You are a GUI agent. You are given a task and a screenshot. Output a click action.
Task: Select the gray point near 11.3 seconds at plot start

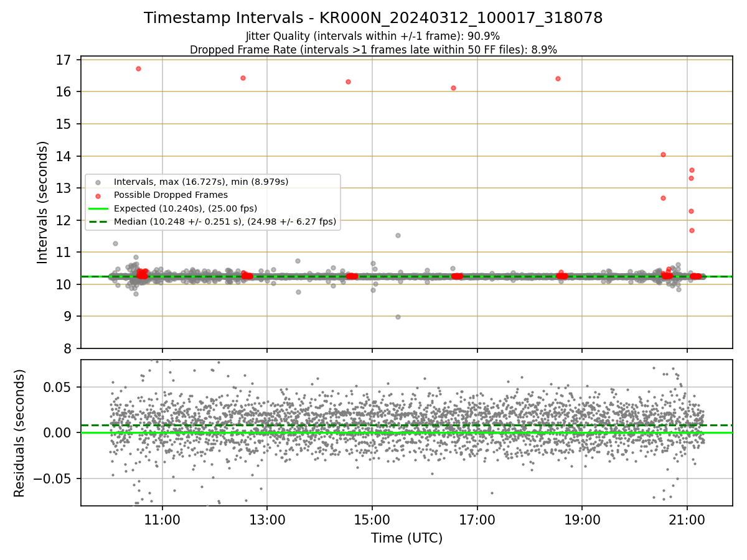(x=115, y=243)
